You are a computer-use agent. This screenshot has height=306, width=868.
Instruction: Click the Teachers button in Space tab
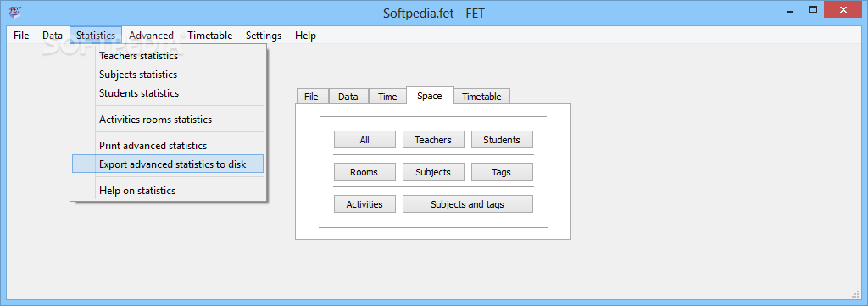click(x=433, y=140)
